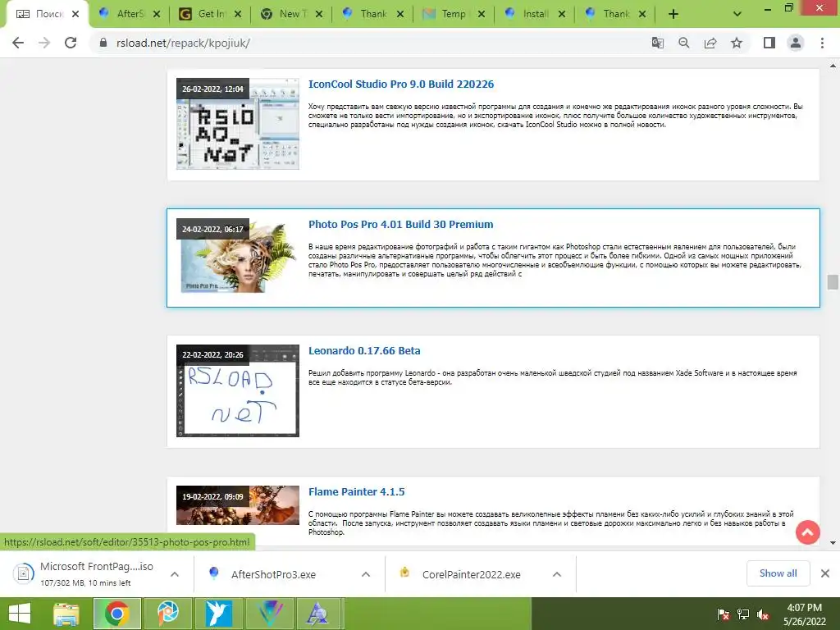Open the Windows Start menu
The width and height of the screenshot is (840, 630).
pos(20,614)
